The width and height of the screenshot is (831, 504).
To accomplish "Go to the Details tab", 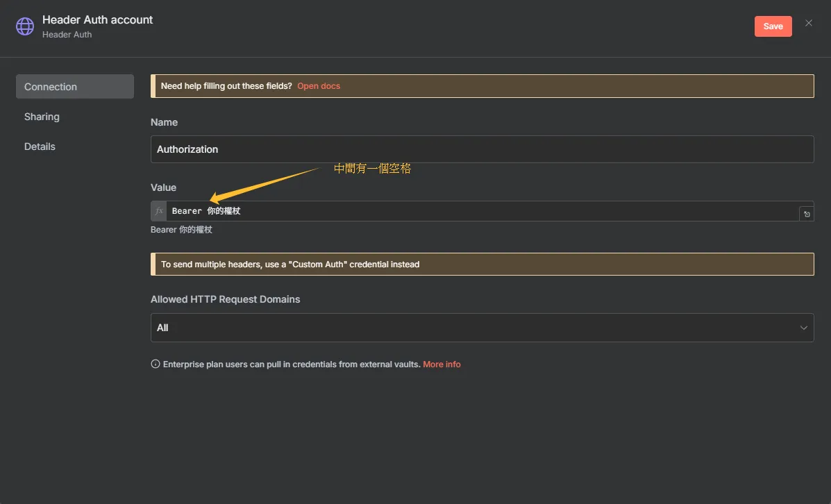I will 40,146.
